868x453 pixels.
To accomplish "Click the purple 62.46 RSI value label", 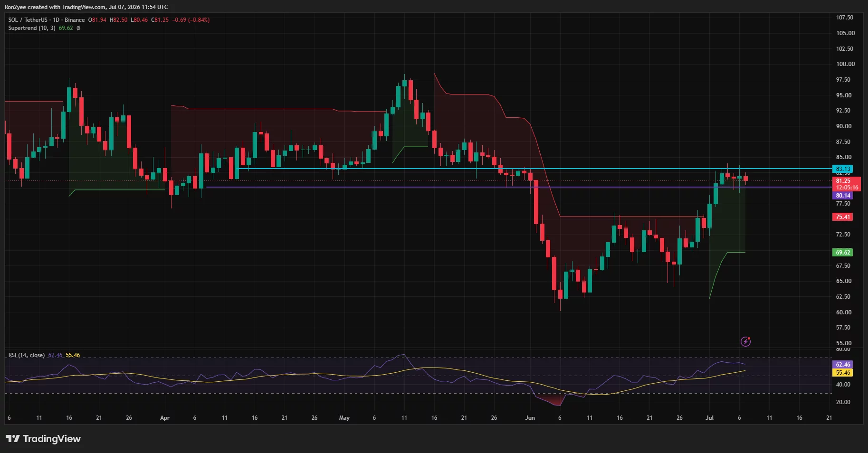I will 843,365.
